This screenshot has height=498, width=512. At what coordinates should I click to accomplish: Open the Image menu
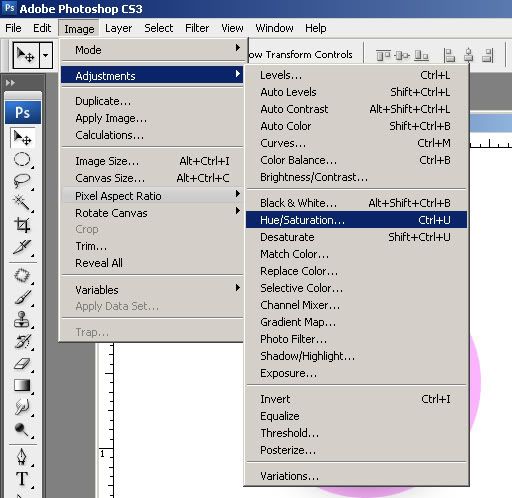79,29
